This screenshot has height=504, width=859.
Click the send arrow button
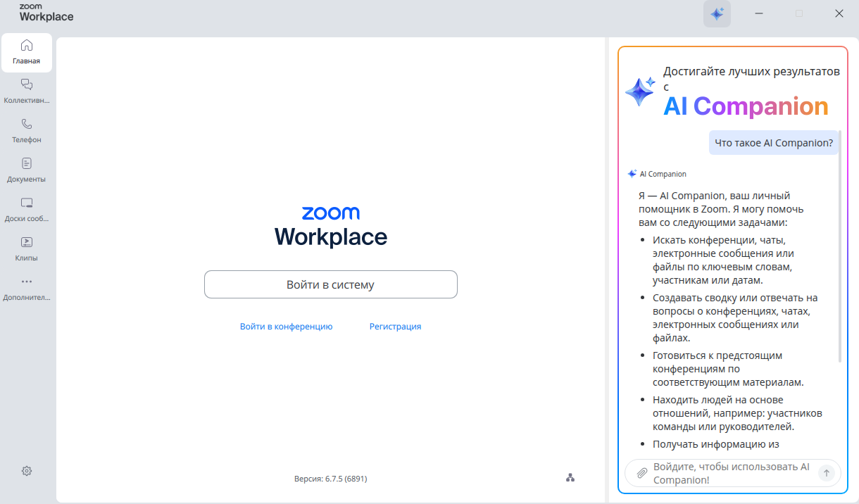pyautogui.click(x=827, y=473)
